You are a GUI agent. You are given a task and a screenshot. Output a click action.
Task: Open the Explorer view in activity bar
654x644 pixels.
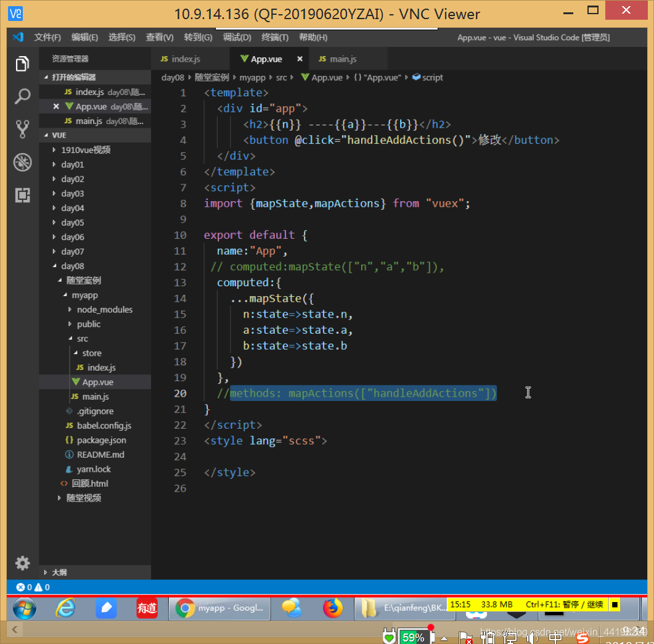23,64
